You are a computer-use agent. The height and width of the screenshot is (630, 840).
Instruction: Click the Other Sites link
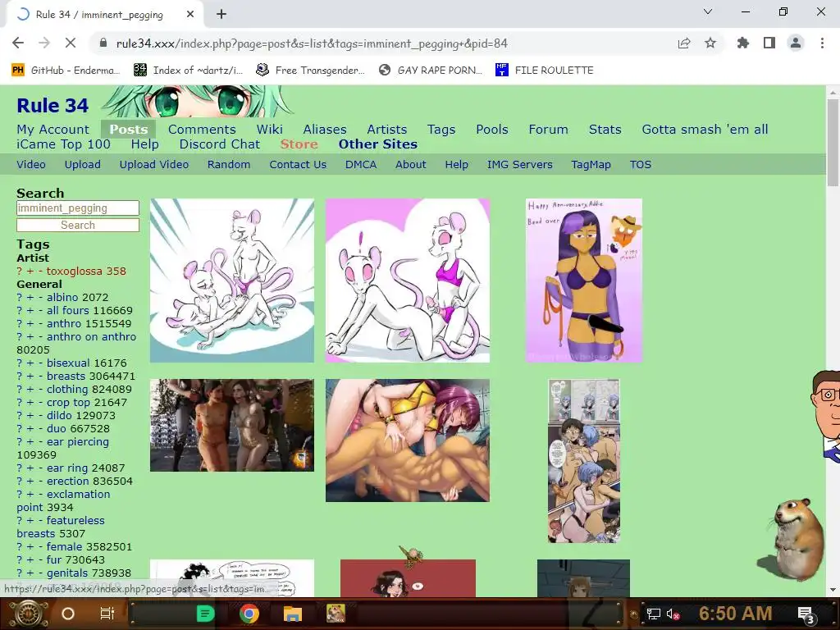pyautogui.click(x=377, y=144)
